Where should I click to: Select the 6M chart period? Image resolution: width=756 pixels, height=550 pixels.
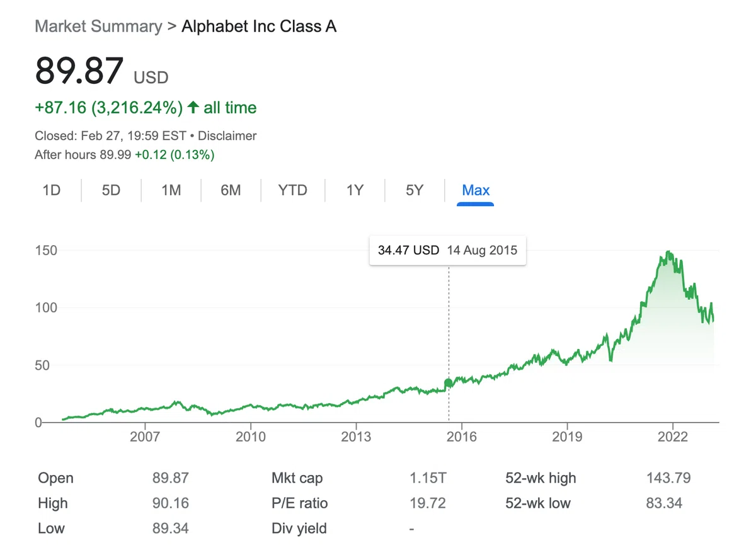(x=231, y=190)
